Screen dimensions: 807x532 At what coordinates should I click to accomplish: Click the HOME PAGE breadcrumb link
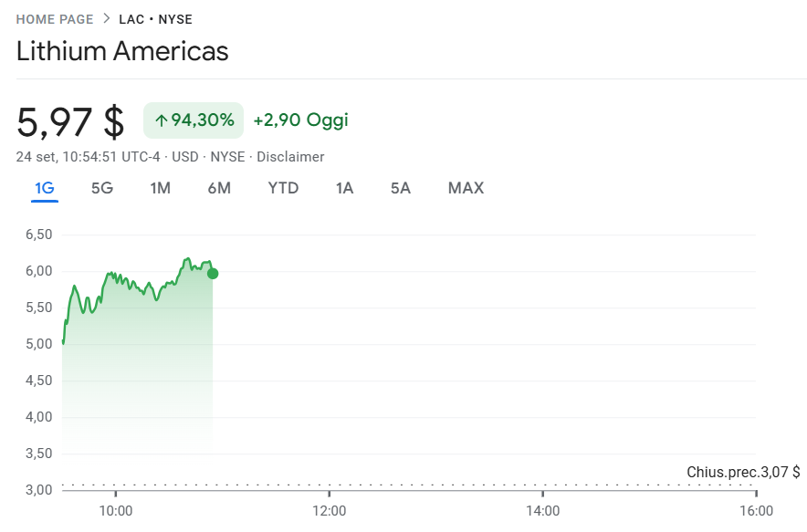point(55,19)
